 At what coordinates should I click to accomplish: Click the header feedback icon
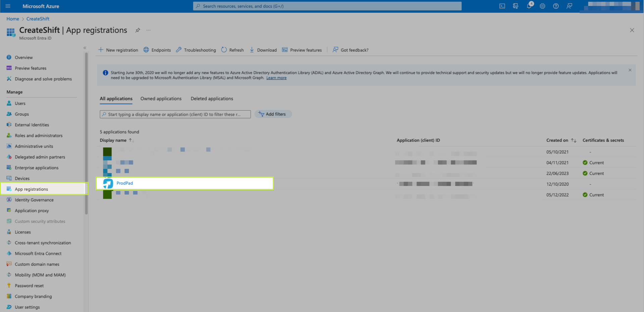pos(569,6)
